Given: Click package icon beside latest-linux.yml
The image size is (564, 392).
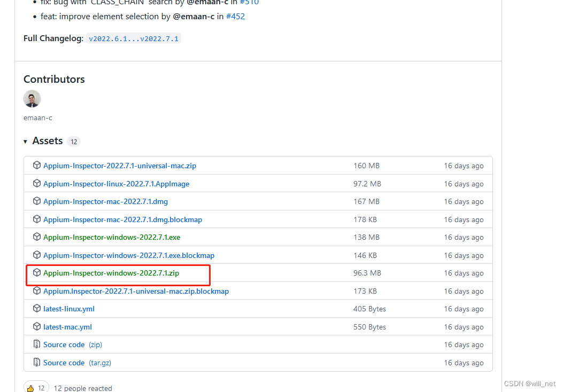Looking at the screenshot, I should [37, 308].
